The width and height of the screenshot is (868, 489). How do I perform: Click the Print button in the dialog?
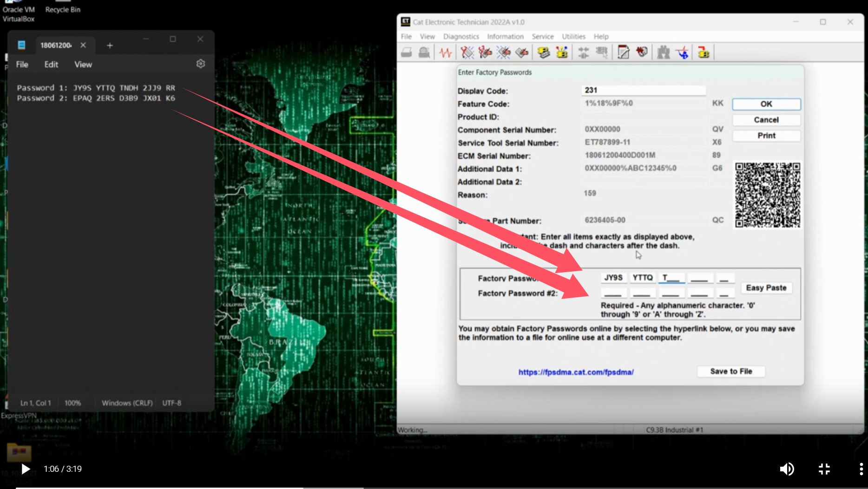[766, 136]
